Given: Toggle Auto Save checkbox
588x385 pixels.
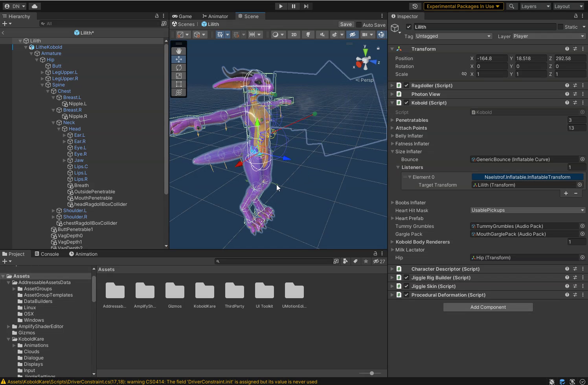Looking at the screenshot, I should (359, 25).
